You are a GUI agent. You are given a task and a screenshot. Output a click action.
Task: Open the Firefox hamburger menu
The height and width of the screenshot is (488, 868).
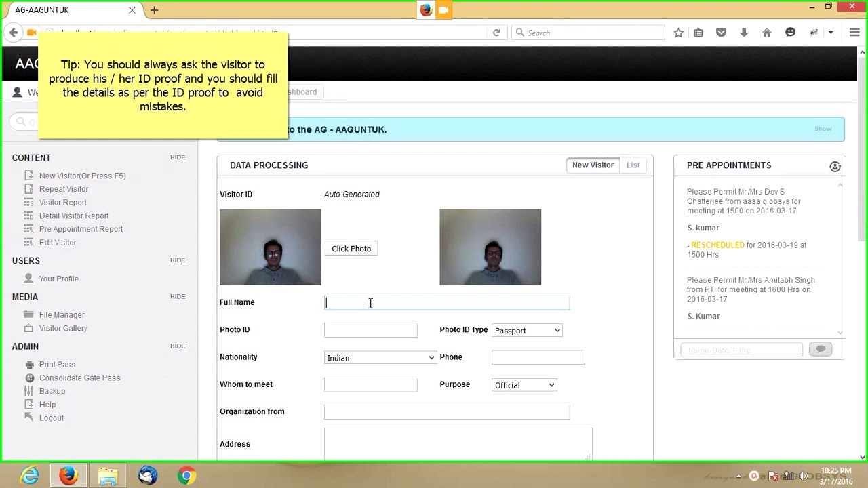coord(854,33)
